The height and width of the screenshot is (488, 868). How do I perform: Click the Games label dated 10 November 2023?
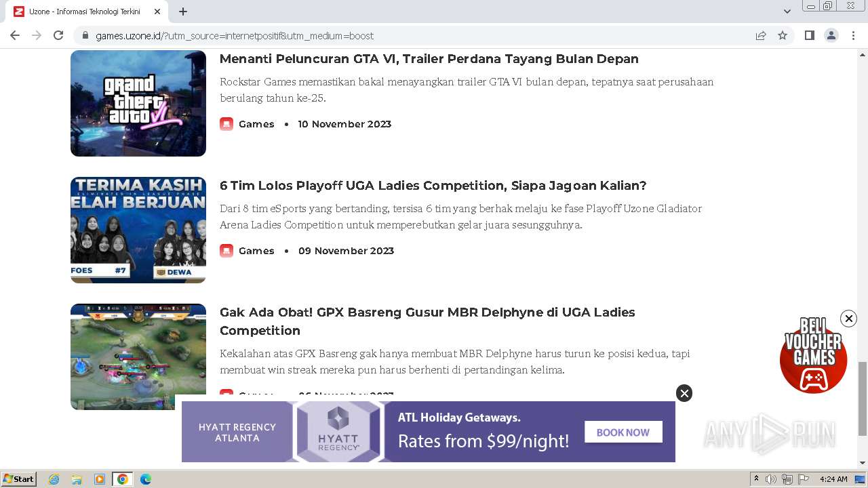click(256, 124)
